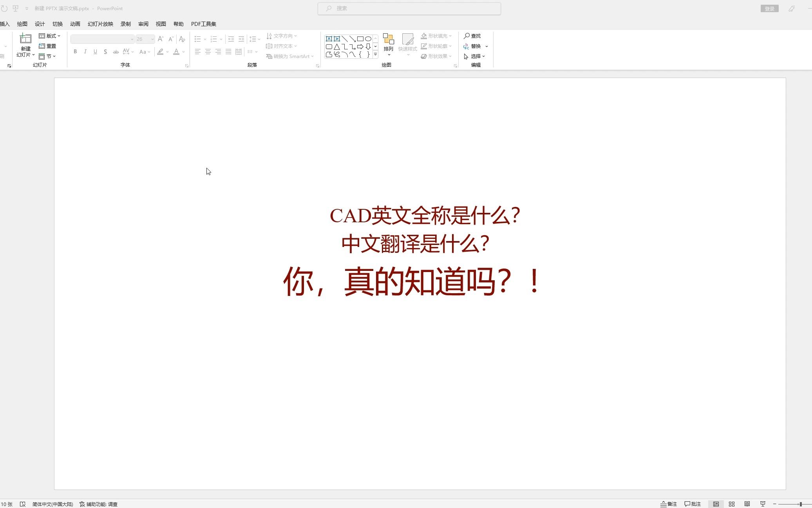Toggle Strikethrough formatting
The height and width of the screenshot is (508, 812).
pos(116,51)
